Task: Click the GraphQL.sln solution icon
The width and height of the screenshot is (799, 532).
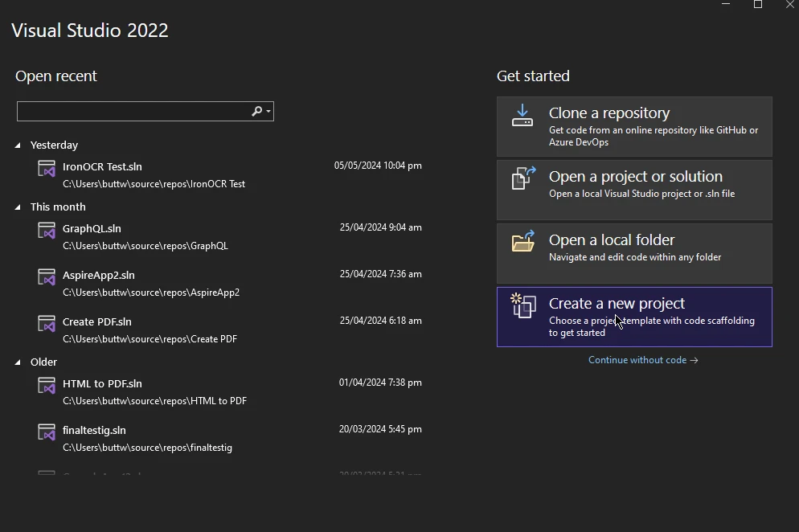Action: pyautogui.click(x=47, y=230)
